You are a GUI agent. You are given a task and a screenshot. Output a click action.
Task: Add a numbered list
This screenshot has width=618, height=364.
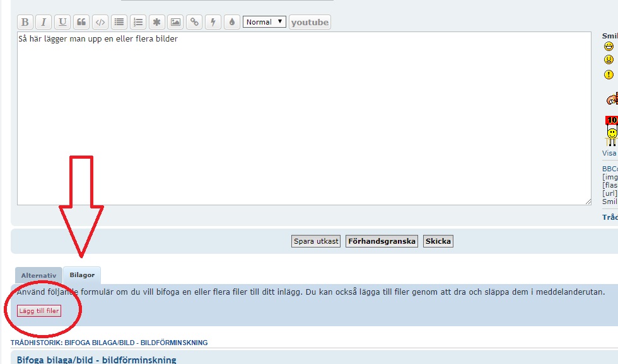tap(137, 22)
